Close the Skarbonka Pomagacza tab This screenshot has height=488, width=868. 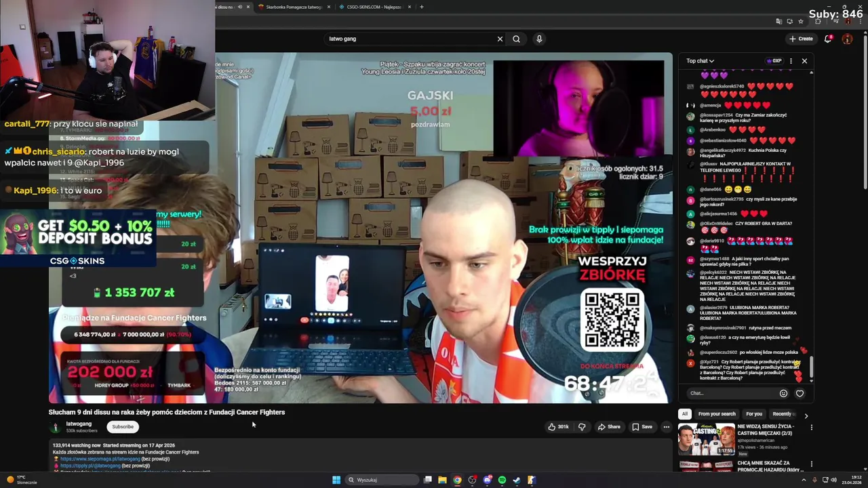[x=329, y=7]
